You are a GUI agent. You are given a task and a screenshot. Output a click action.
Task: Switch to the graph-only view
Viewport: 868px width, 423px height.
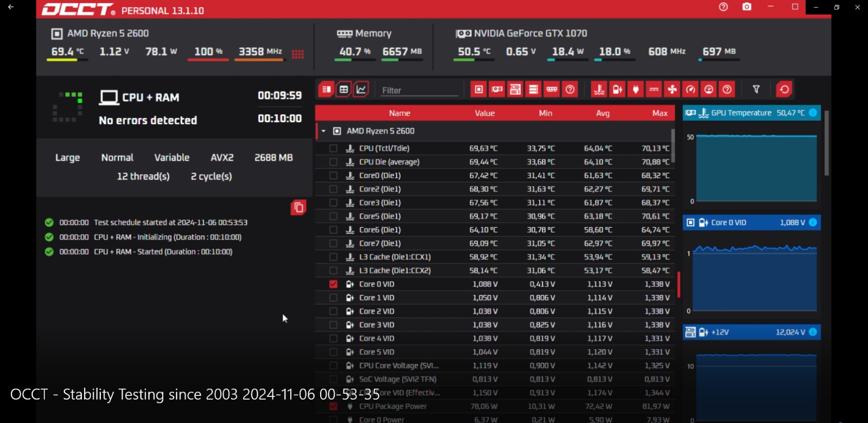tap(361, 89)
